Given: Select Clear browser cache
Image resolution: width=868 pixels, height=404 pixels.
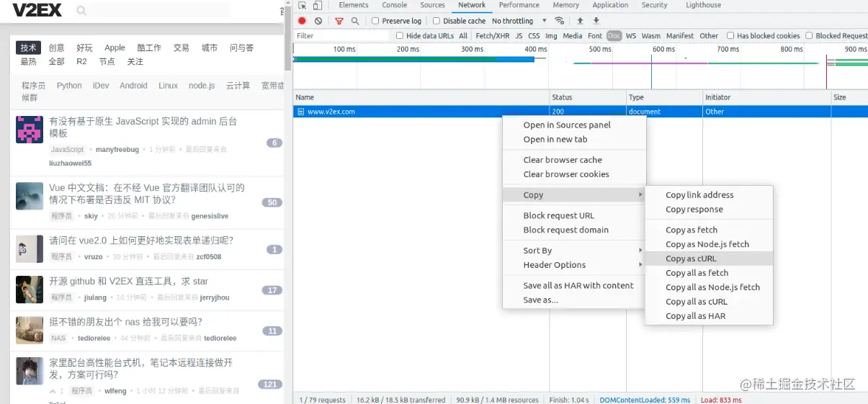Looking at the screenshot, I should [x=574, y=160].
